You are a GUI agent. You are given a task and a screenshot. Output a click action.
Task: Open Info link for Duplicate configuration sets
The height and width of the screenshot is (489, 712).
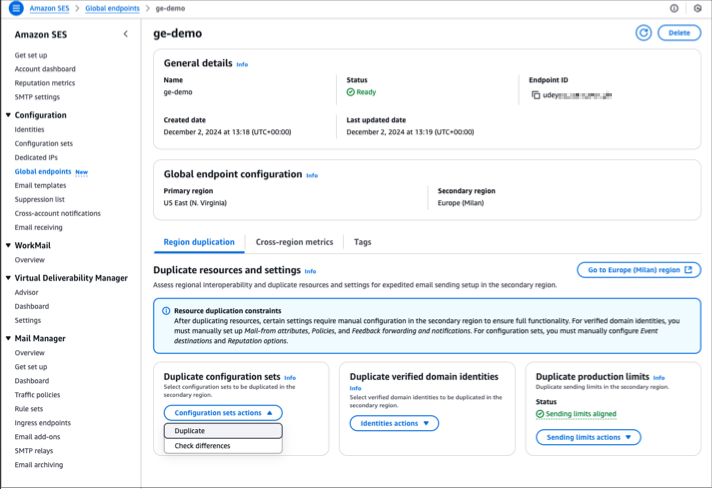click(x=290, y=378)
